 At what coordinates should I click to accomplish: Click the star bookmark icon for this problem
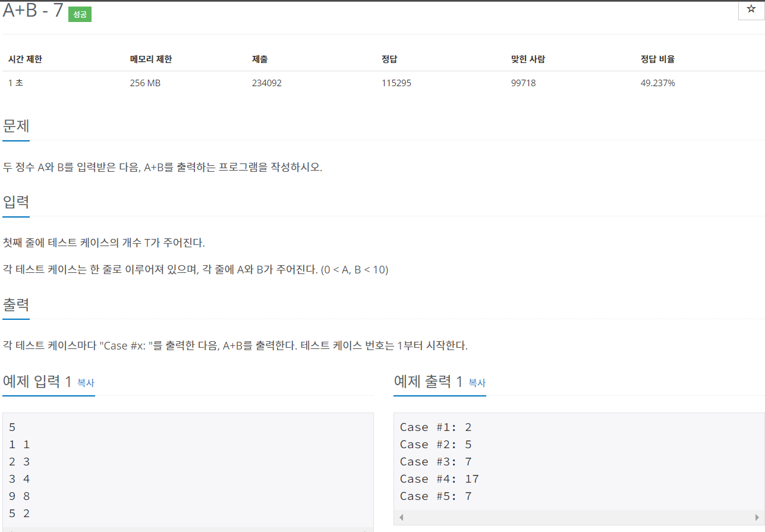pyautogui.click(x=750, y=10)
